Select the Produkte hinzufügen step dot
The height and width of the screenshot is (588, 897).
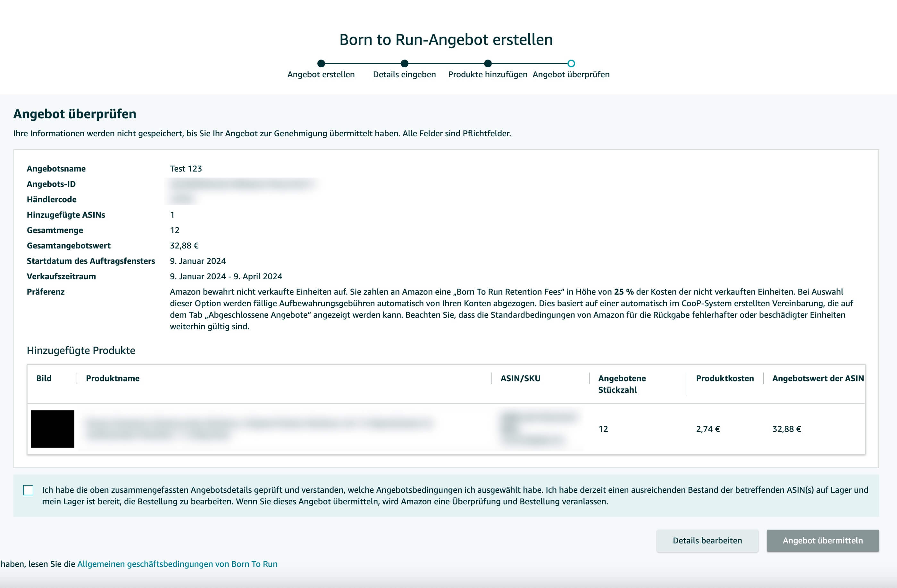point(488,63)
